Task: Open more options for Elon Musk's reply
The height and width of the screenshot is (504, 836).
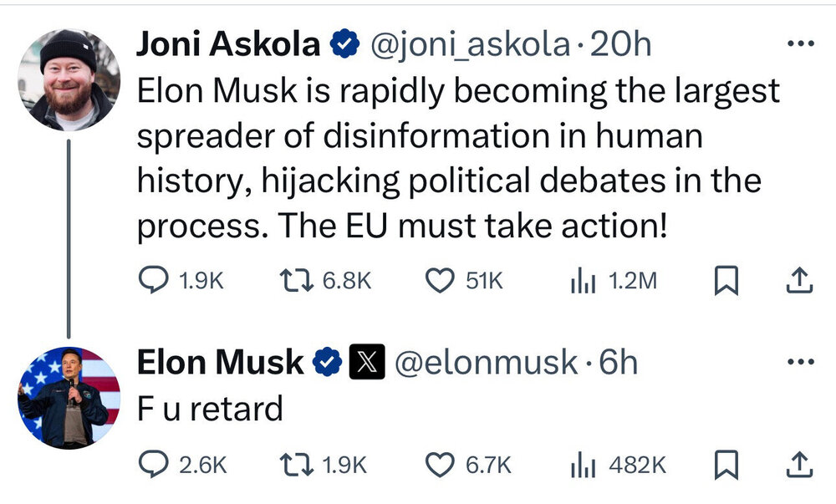Action: click(x=800, y=362)
